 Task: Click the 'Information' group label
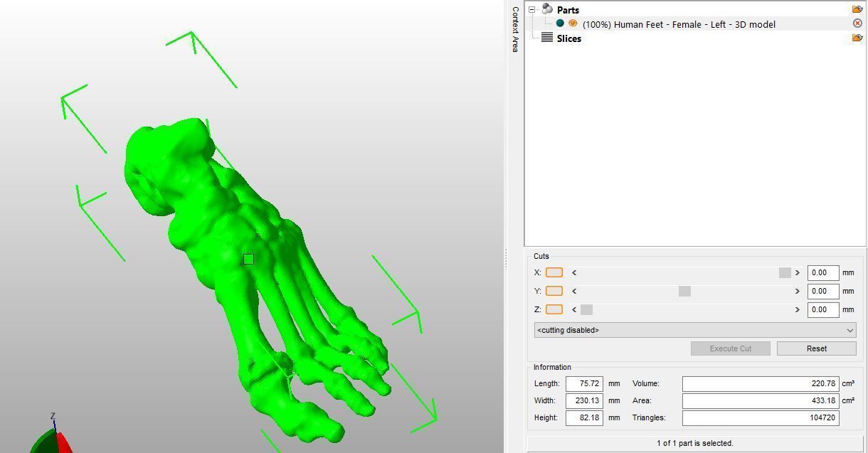click(x=552, y=367)
